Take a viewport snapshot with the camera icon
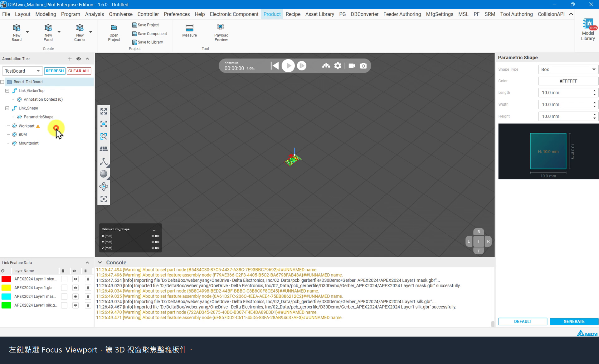 [363, 66]
